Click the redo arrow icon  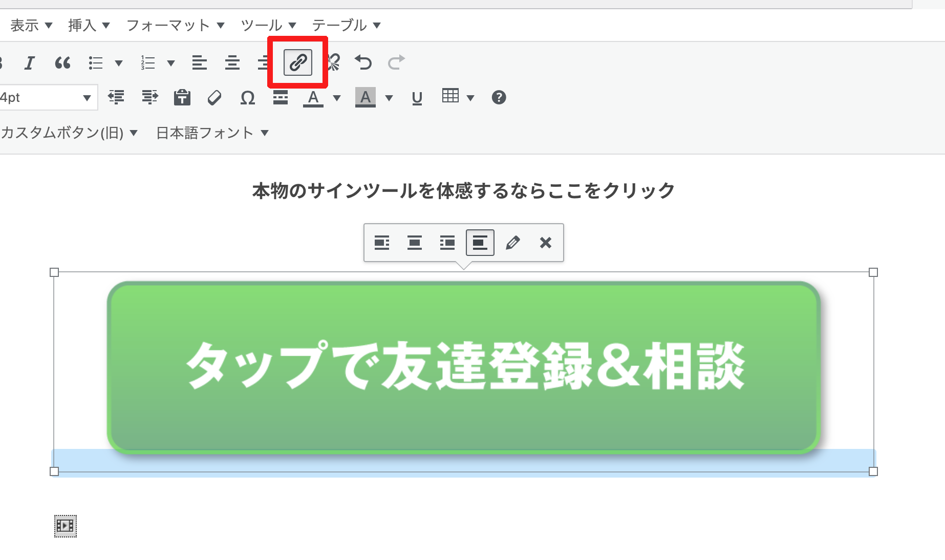point(396,63)
